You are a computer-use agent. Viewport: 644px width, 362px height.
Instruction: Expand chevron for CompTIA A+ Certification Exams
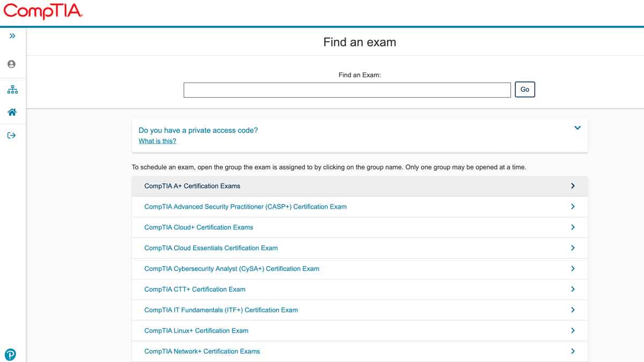(x=573, y=186)
